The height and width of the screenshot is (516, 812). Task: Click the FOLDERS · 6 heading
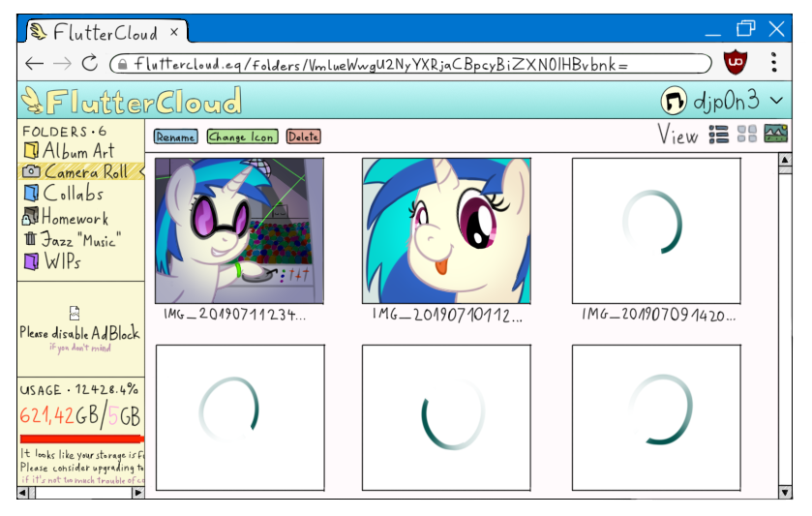65,131
